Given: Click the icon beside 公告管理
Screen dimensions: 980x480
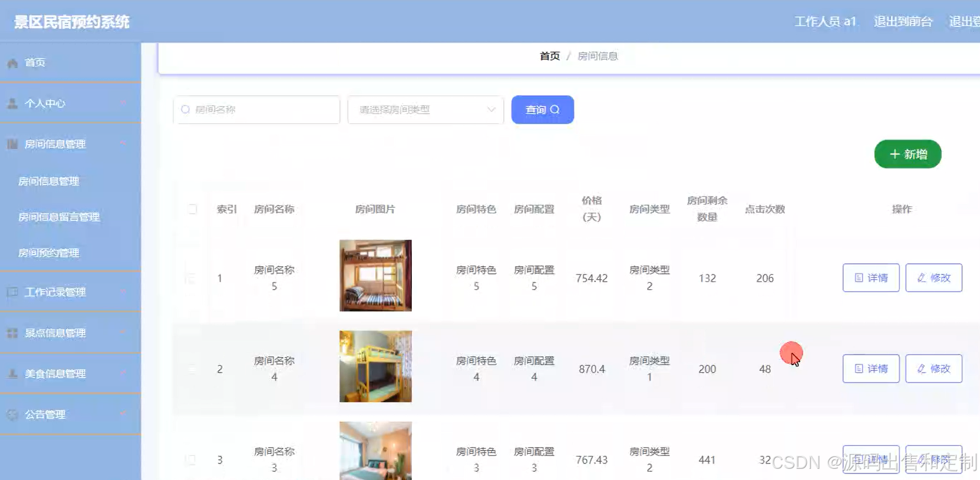Looking at the screenshot, I should tap(12, 414).
